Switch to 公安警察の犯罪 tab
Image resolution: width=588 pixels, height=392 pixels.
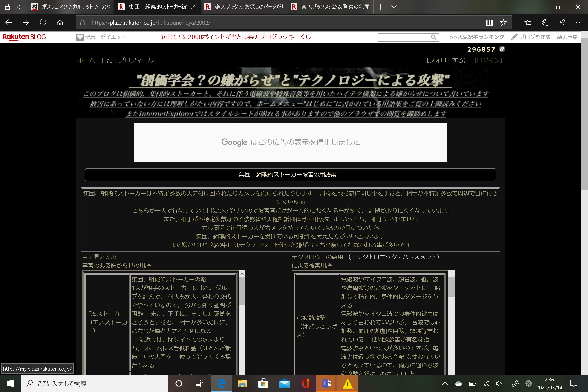pyautogui.click(x=330, y=7)
